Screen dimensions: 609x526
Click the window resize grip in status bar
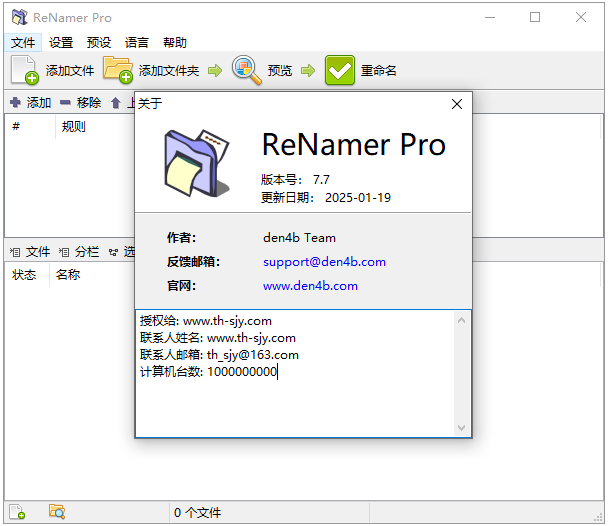point(599,517)
